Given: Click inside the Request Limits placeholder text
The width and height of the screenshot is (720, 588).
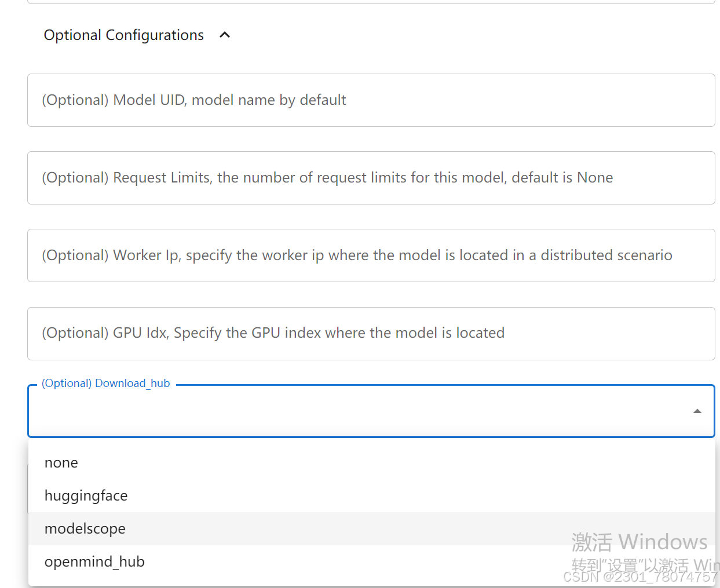Looking at the screenshot, I should [x=327, y=177].
